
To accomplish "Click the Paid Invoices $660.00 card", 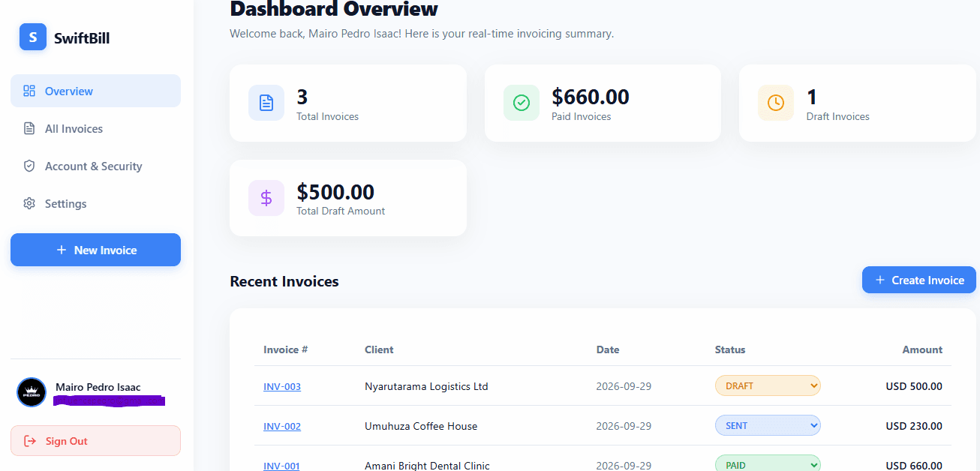I will [x=603, y=103].
